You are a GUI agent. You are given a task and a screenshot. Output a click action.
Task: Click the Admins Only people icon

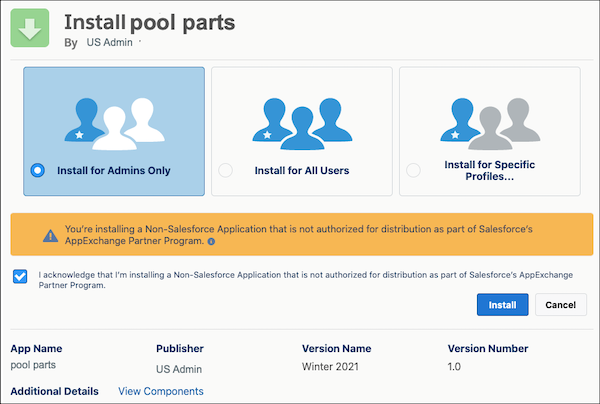point(115,124)
